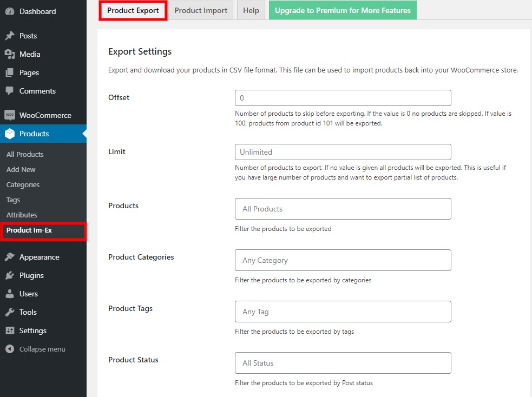Switch to the Product Import tab
Image resolution: width=532 pixels, height=397 pixels.
pyautogui.click(x=201, y=10)
